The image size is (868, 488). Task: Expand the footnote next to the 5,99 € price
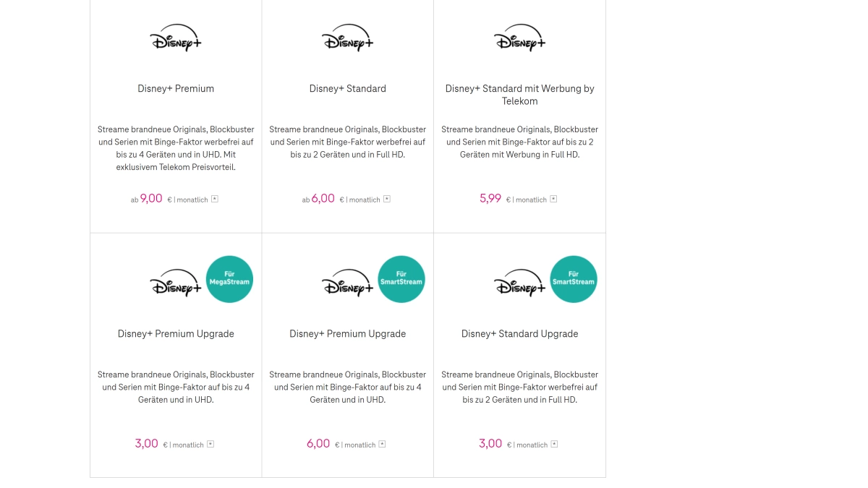pos(553,198)
